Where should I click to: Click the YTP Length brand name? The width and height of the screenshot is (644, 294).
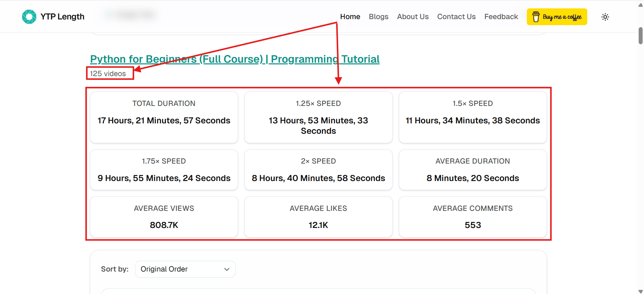click(62, 17)
